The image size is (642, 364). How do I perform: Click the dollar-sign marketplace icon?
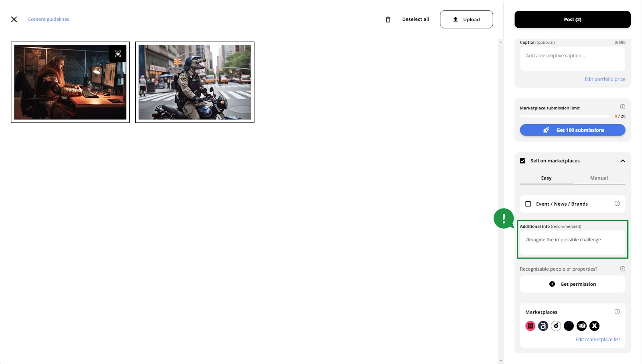[582, 326]
